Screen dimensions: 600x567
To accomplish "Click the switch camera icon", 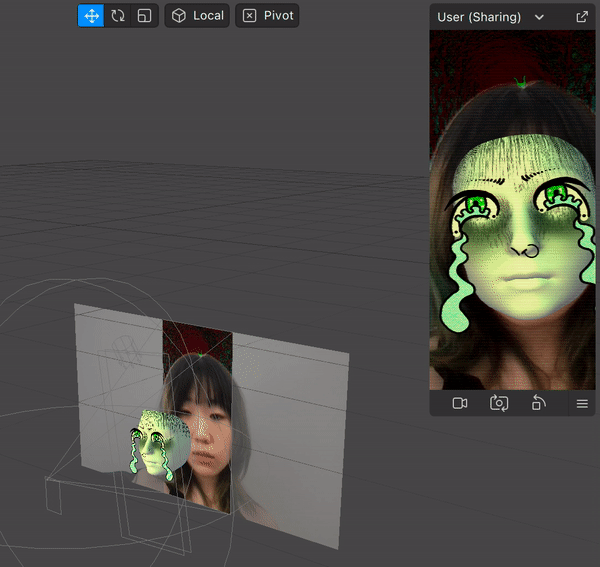I will [499, 403].
